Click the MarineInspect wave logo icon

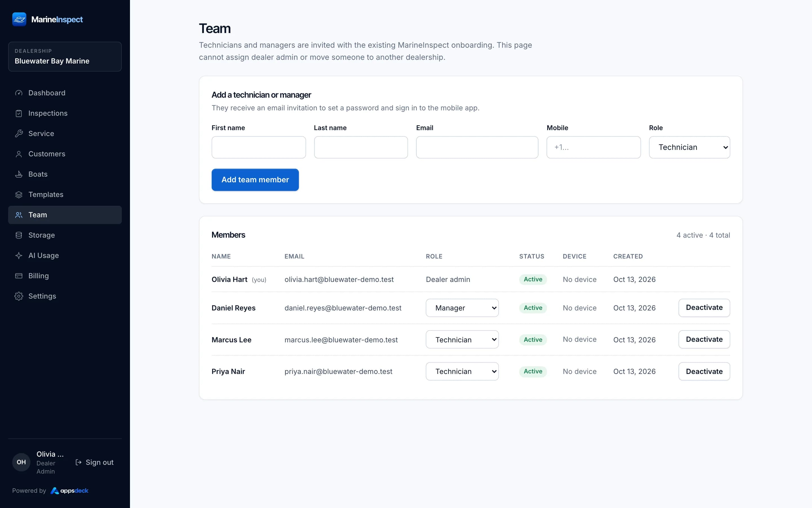point(19,19)
